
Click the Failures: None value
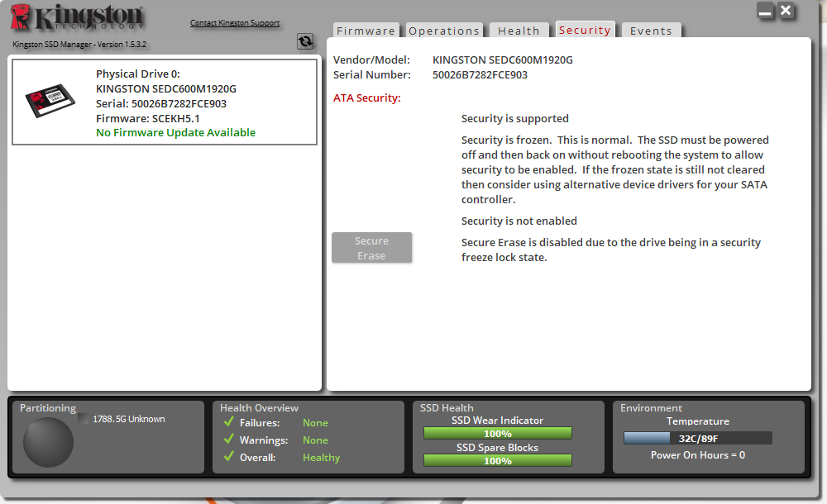(x=315, y=423)
